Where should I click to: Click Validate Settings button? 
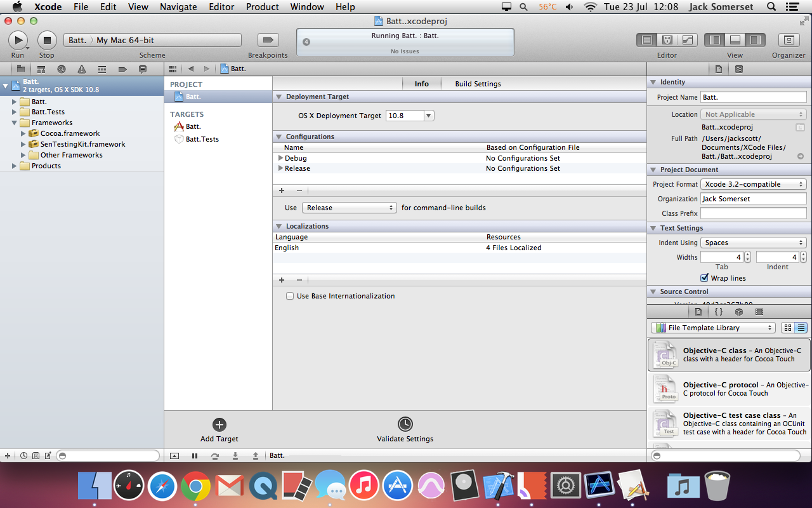[405, 430]
